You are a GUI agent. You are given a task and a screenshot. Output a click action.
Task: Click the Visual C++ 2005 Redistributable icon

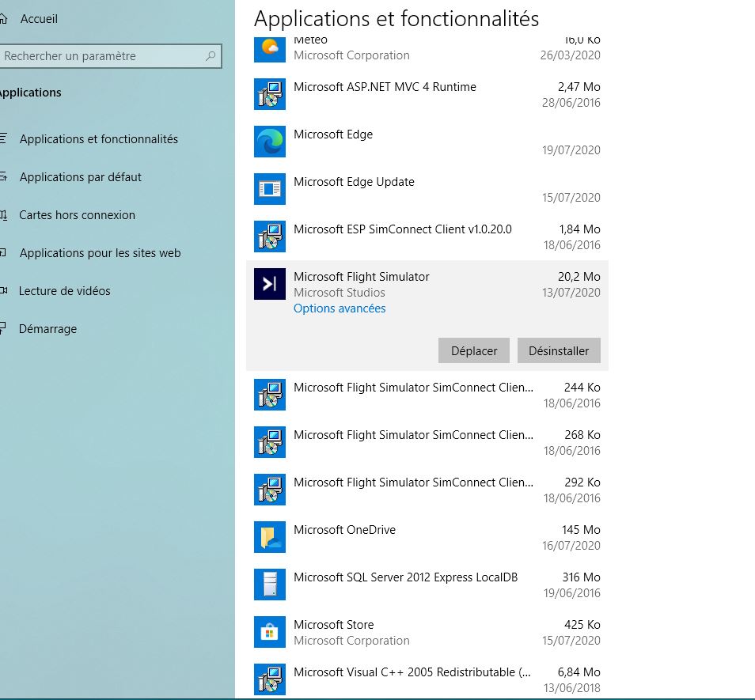[270, 679]
